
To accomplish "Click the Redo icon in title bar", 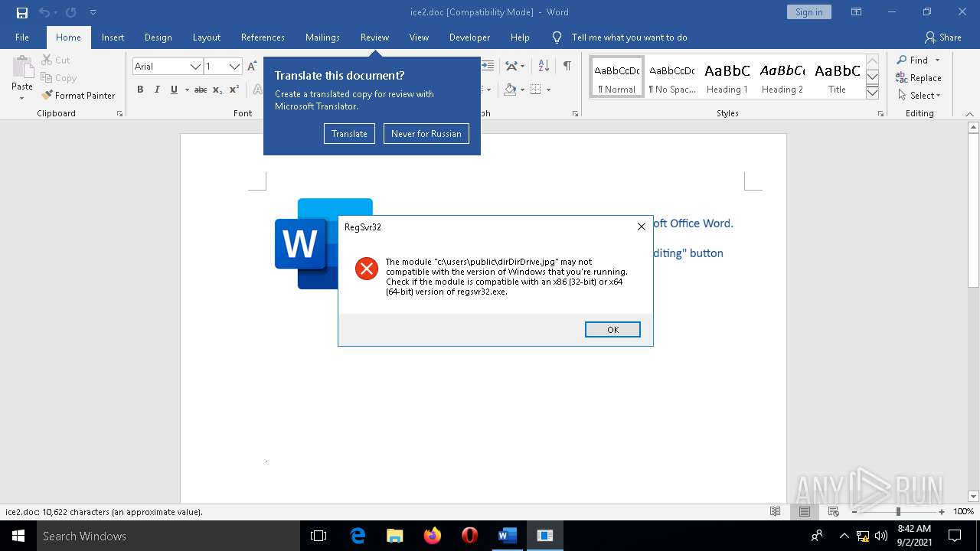I will tap(71, 12).
